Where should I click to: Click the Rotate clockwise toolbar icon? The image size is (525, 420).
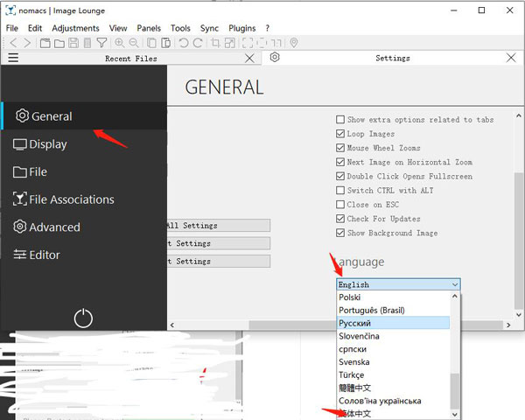pyautogui.click(x=198, y=43)
